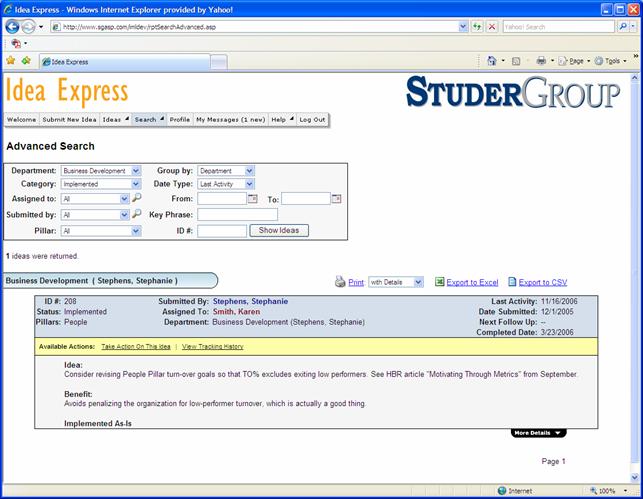643x499 pixels.
Task: Open the Group by dropdown
Action: point(226,171)
